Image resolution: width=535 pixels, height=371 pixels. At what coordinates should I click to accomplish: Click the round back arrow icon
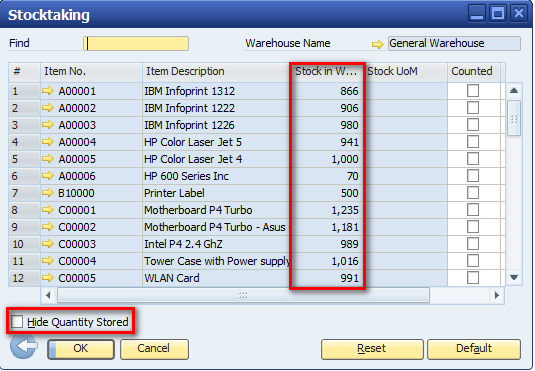point(24,346)
